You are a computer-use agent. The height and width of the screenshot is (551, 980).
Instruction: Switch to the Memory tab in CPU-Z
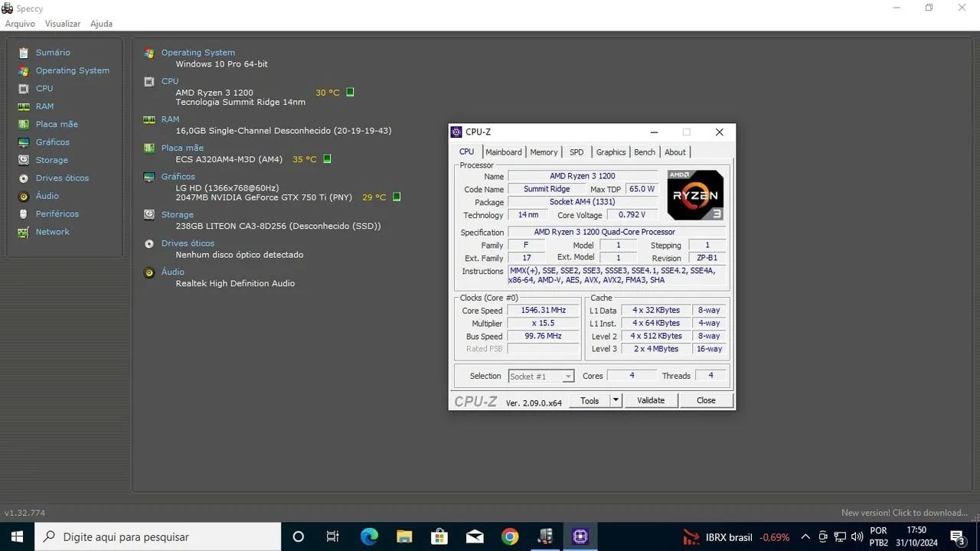(x=544, y=152)
